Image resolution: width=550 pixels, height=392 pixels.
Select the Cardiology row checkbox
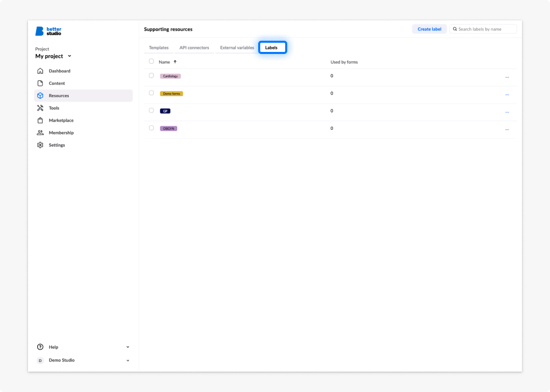tap(151, 75)
